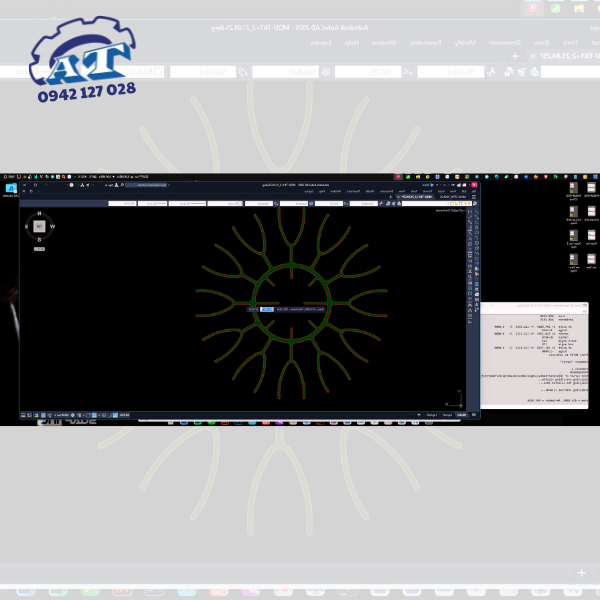Switch to the Model tab
The image size is (600, 600).
pos(462,414)
